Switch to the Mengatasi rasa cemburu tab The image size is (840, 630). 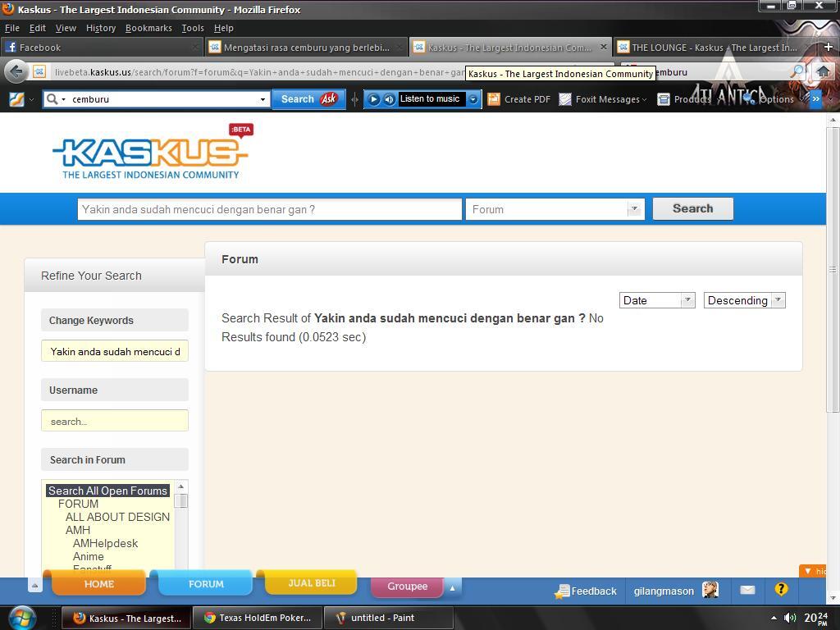[307, 47]
